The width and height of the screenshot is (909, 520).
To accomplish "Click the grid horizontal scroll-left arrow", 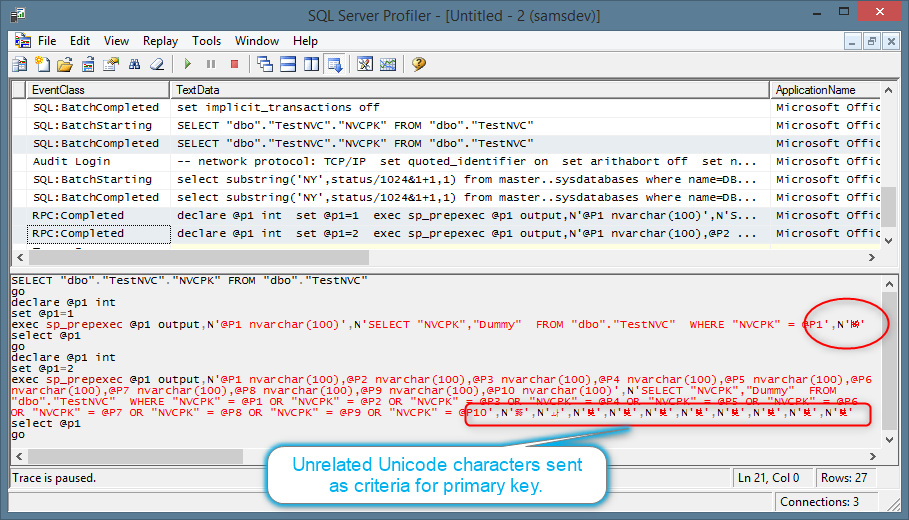I will (20, 257).
